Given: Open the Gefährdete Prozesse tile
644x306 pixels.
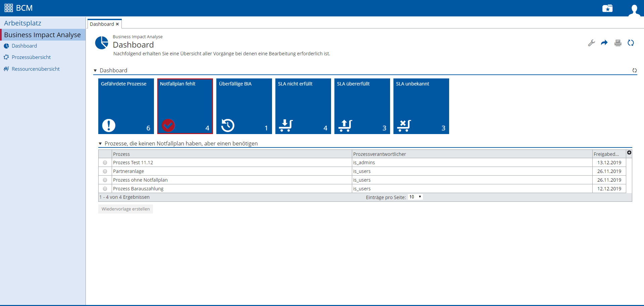Looking at the screenshot, I should click(126, 106).
